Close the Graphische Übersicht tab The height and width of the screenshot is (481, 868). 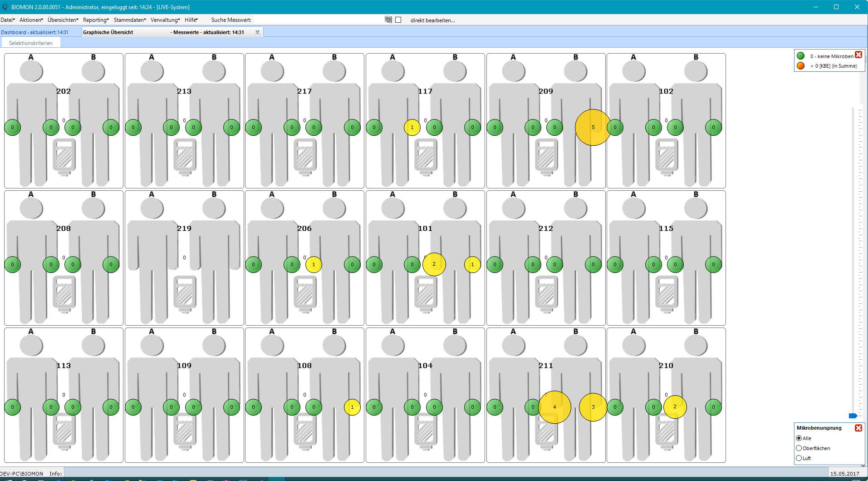(x=257, y=32)
